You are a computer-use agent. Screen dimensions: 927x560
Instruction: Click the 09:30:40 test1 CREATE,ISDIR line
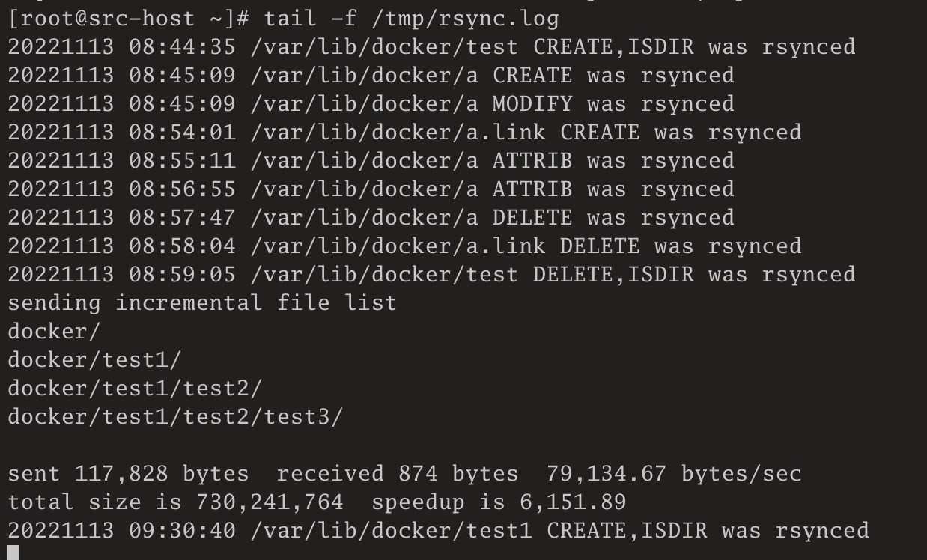438,531
